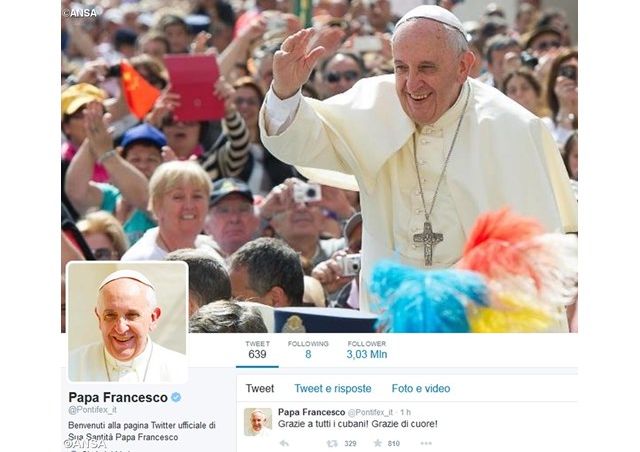Click the blue verified badge beside Papa Francesco
The height and width of the screenshot is (452, 640).
[176, 397]
